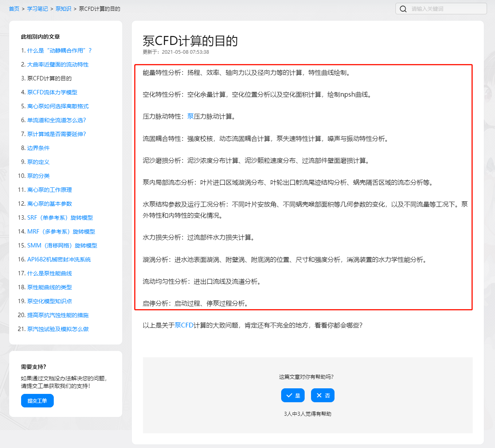Screen dimensions: 495x448
Task: Open 学习笔记 breadcrumb link
Action: click(37, 9)
